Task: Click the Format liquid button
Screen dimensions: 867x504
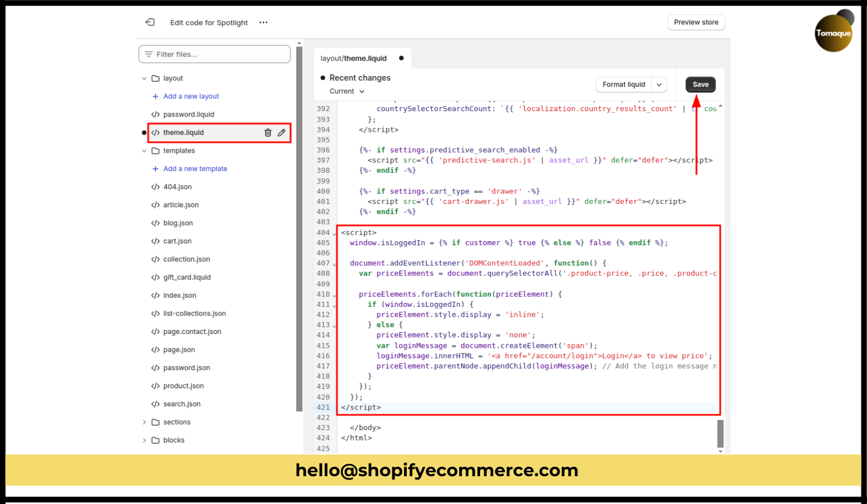Action: click(624, 84)
